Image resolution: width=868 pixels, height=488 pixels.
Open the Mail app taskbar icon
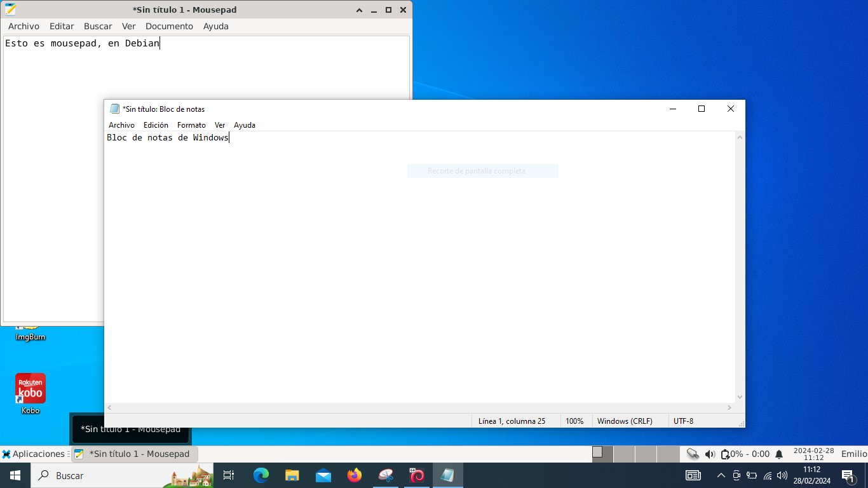tap(323, 475)
